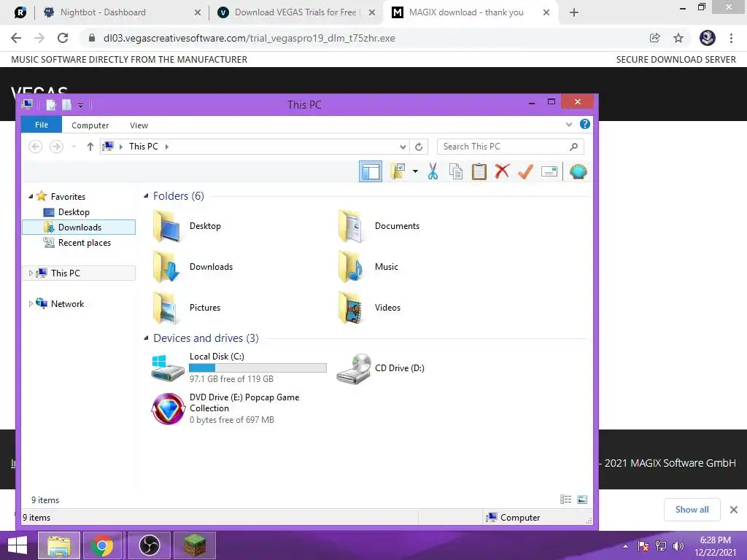Select Desktop under Favorites
This screenshot has width=747, height=560.
[x=74, y=212]
